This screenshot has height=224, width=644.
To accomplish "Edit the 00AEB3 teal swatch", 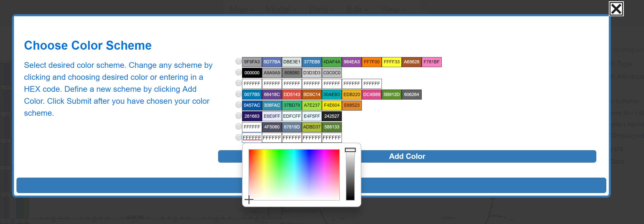I will pos(332,95).
